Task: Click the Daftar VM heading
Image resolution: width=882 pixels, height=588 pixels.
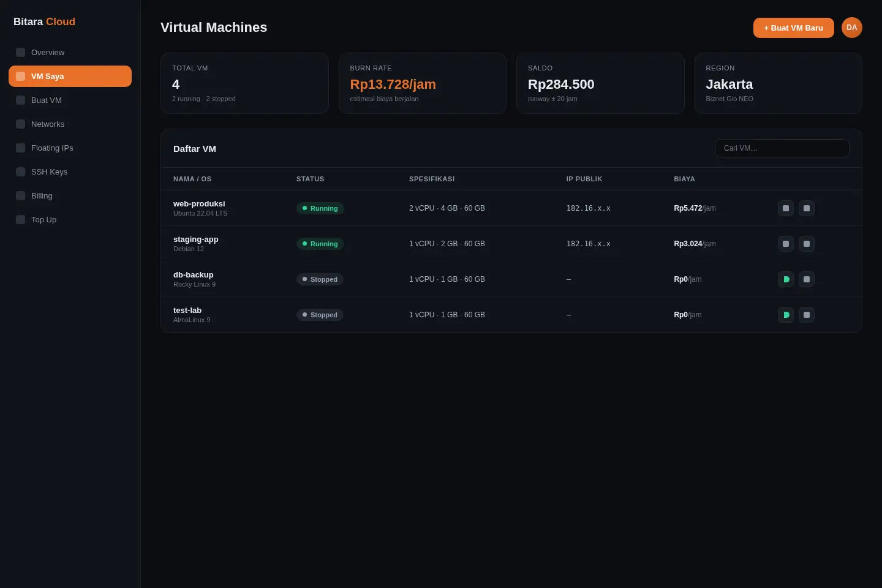Action: pos(195,149)
